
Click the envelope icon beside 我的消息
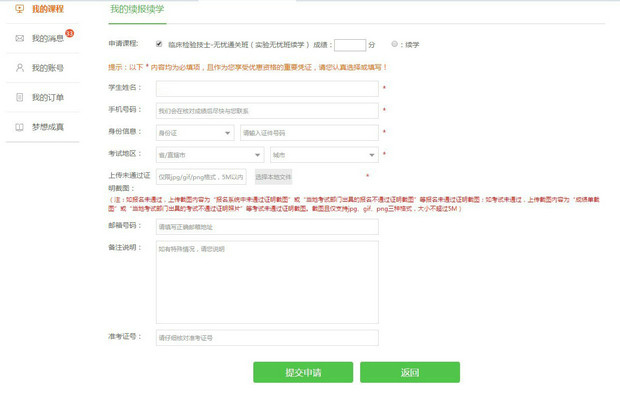point(19,38)
